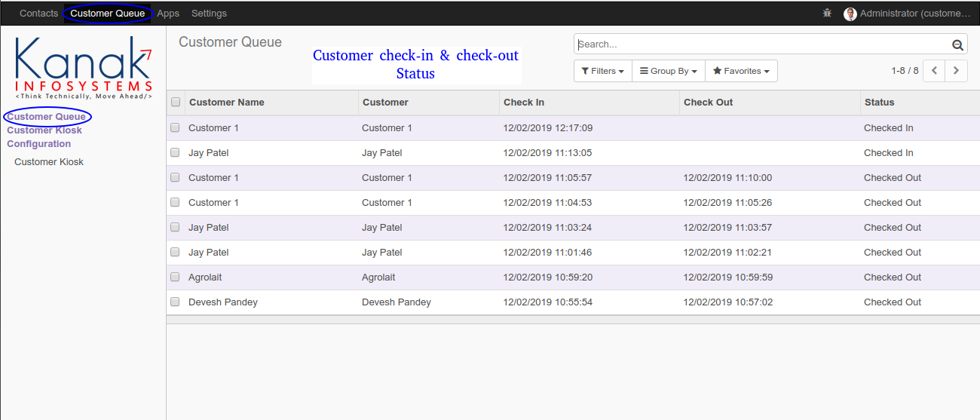Focus the Search input field
980x420 pixels.
point(763,44)
